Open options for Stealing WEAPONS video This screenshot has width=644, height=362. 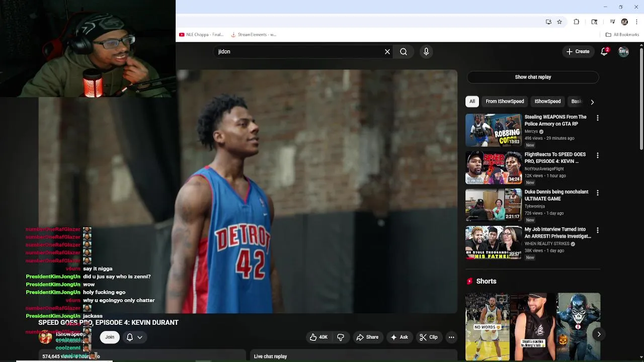click(597, 118)
